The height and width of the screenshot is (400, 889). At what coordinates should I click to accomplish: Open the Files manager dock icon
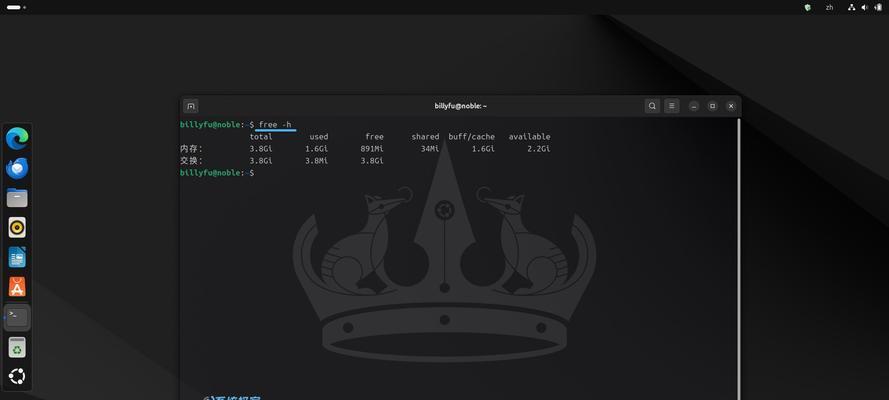17,198
